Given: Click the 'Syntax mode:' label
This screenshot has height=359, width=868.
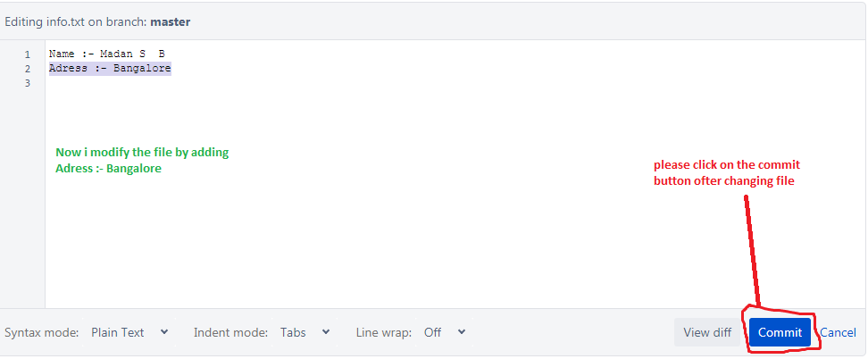Looking at the screenshot, I should pyautogui.click(x=42, y=332).
